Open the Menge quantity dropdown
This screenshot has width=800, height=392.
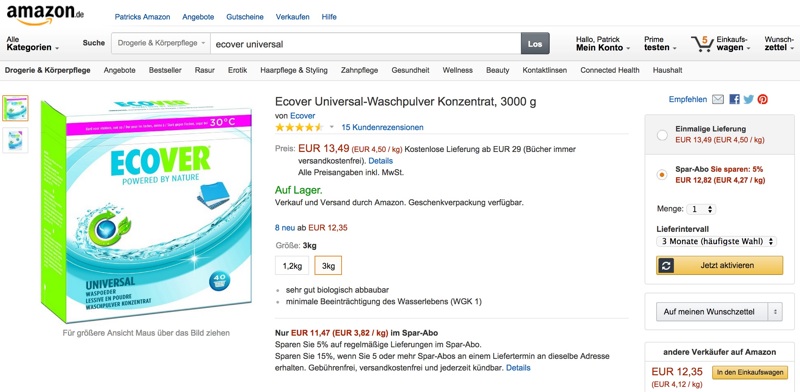tap(701, 209)
